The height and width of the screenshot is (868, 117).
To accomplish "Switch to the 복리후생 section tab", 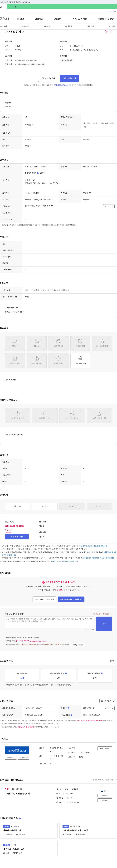I will tap(69, 26).
